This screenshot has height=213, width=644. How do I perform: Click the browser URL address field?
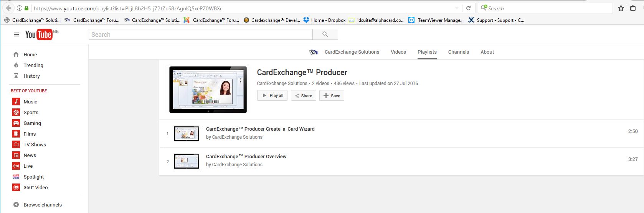242,8
